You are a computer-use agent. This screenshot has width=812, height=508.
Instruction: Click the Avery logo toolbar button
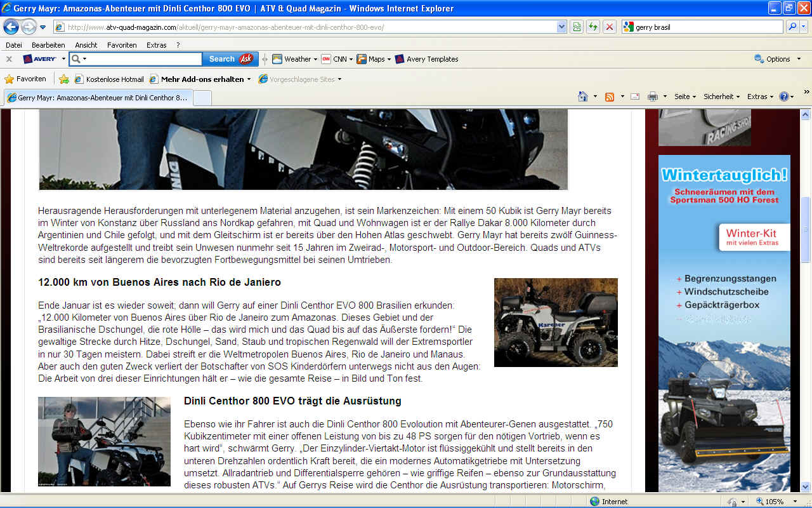[40, 59]
